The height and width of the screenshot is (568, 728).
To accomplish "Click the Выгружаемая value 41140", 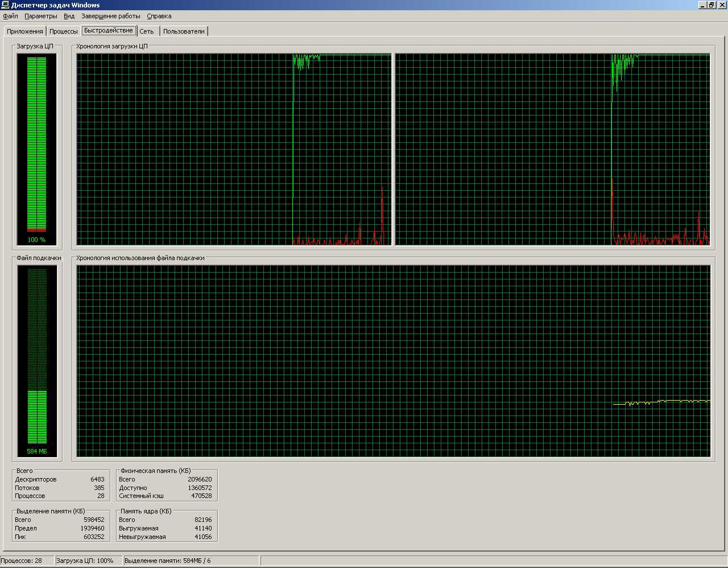I will pyautogui.click(x=203, y=528).
